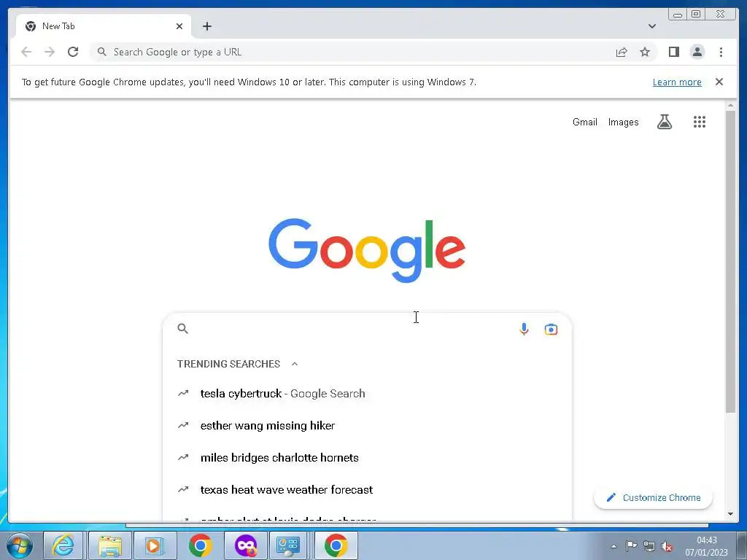Bookmark this tab with the star icon

coord(645,52)
